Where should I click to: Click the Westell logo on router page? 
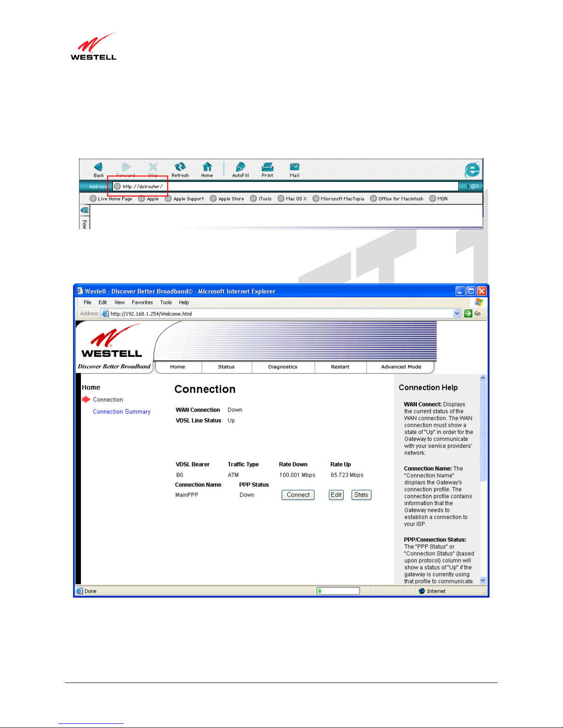(112, 341)
